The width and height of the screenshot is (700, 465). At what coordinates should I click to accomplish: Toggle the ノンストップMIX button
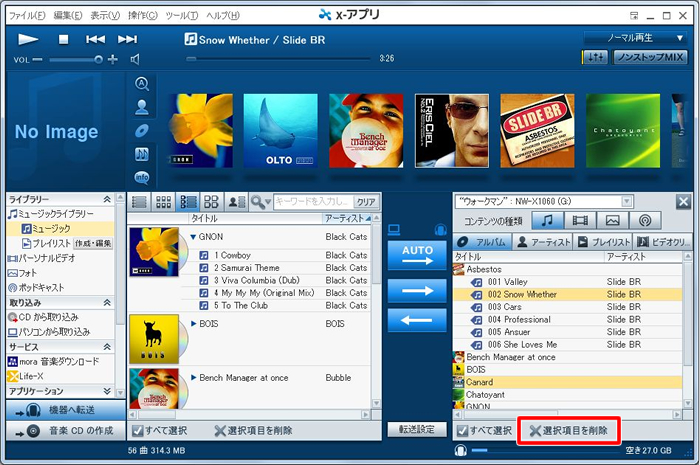pyautogui.click(x=649, y=58)
